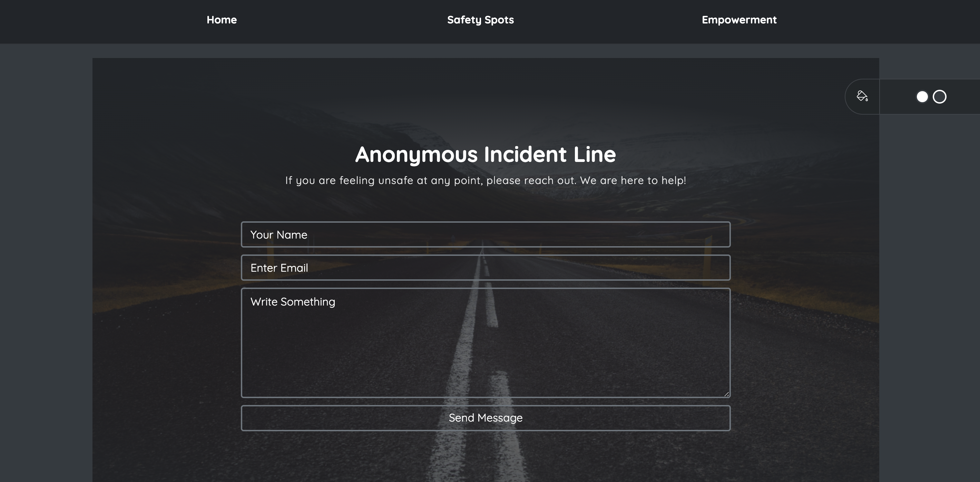Grab the textarea resize handle corner
The image size is (980, 482).
(x=726, y=394)
